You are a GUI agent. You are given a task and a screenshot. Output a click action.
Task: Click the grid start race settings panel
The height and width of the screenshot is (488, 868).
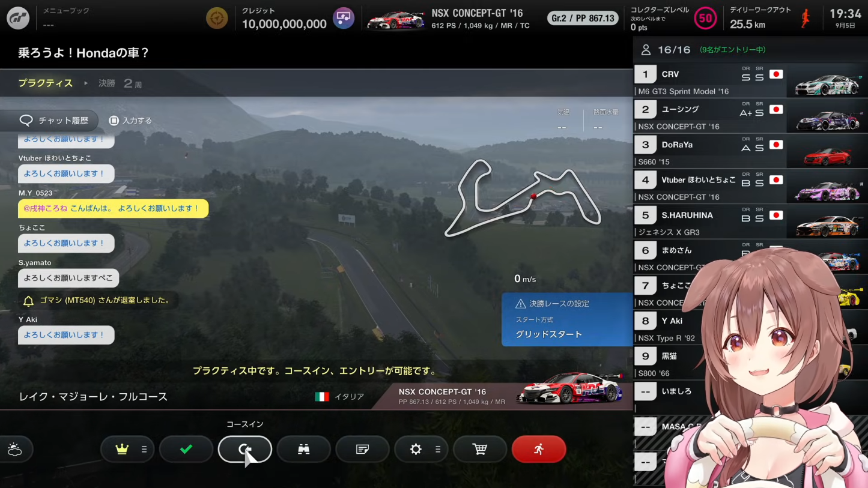click(x=567, y=319)
